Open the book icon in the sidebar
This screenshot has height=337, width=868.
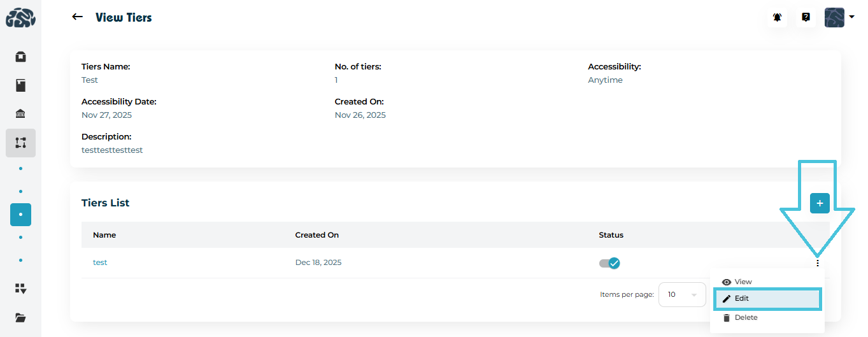tap(20, 85)
